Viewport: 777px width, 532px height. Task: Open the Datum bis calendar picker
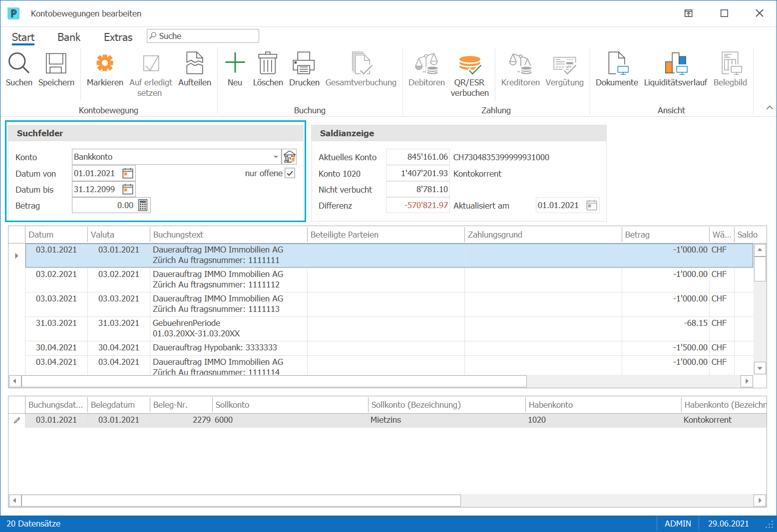(x=128, y=189)
